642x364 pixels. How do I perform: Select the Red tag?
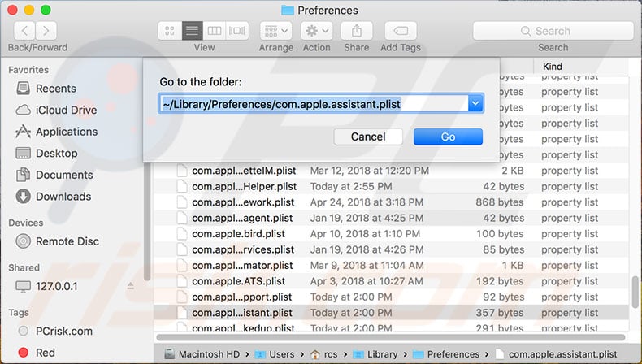click(x=37, y=353)
